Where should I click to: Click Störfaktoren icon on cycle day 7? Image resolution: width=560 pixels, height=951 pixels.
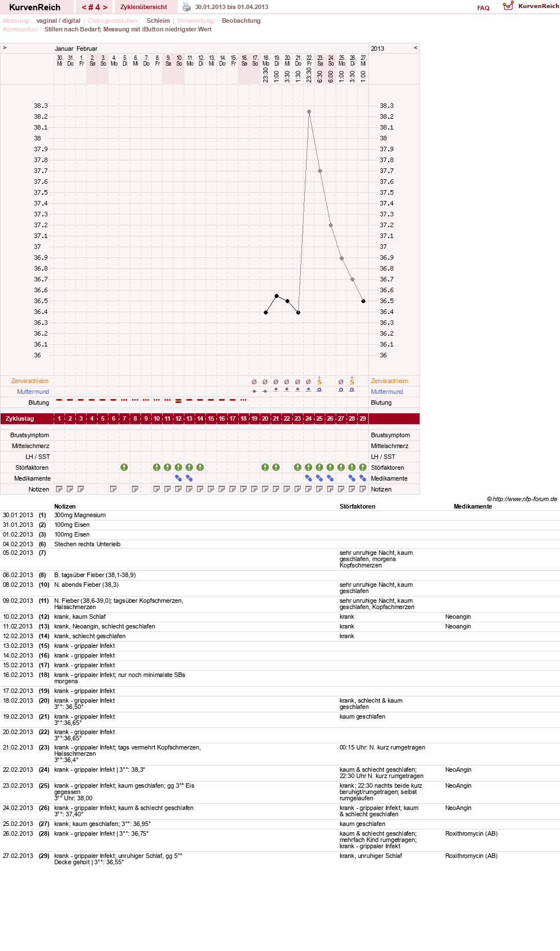[124, 468]
